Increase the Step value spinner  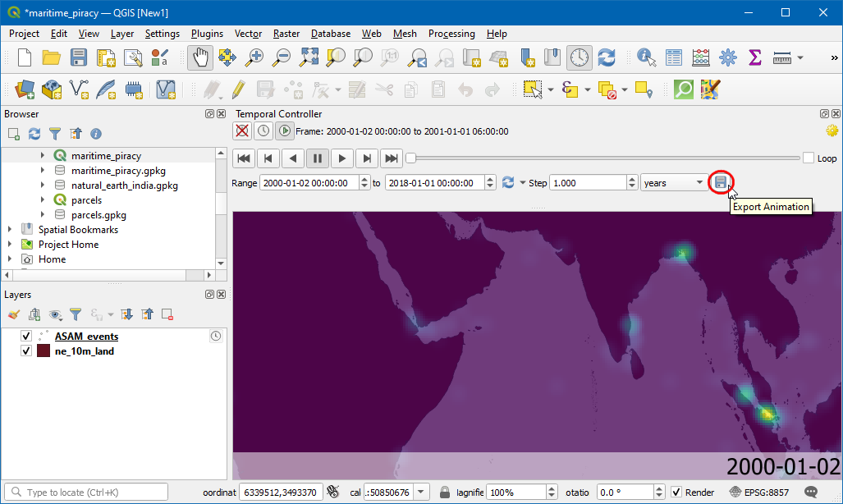632,179
